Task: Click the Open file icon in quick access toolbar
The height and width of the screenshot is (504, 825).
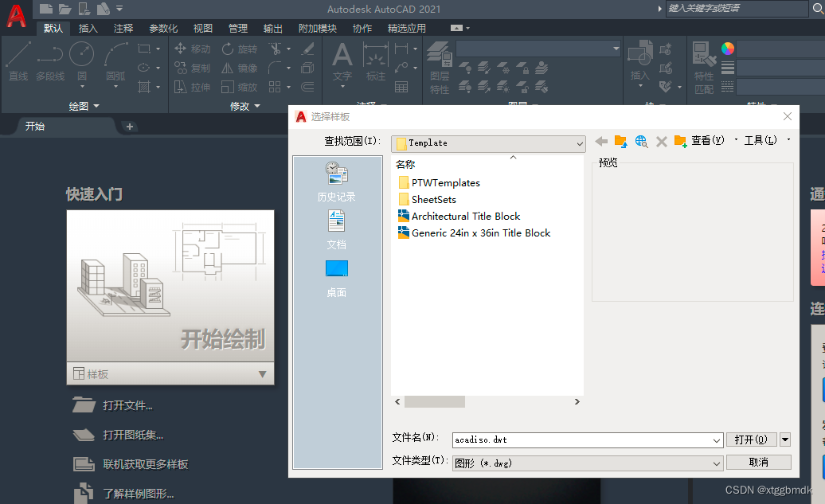Action: pyautogui.click(x=65, y=9)
